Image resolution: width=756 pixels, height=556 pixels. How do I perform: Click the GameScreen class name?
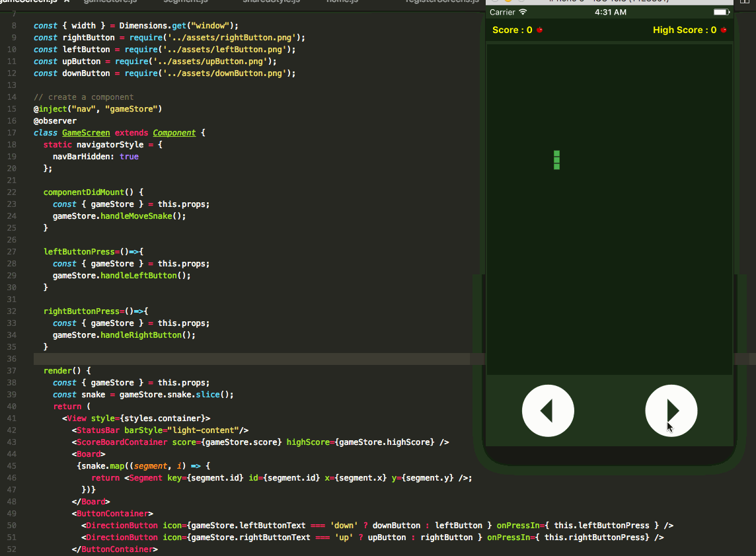pyautogui.click(x=86, y=133)
